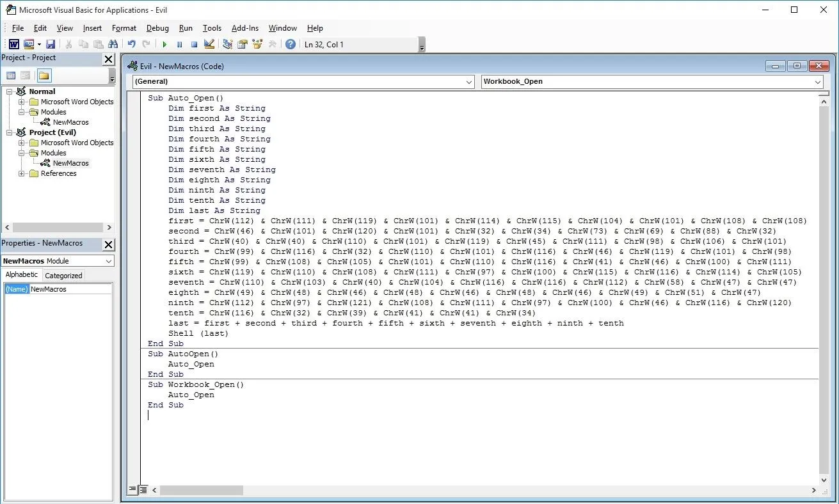Toggle Full Module View button

pos(143,490)
